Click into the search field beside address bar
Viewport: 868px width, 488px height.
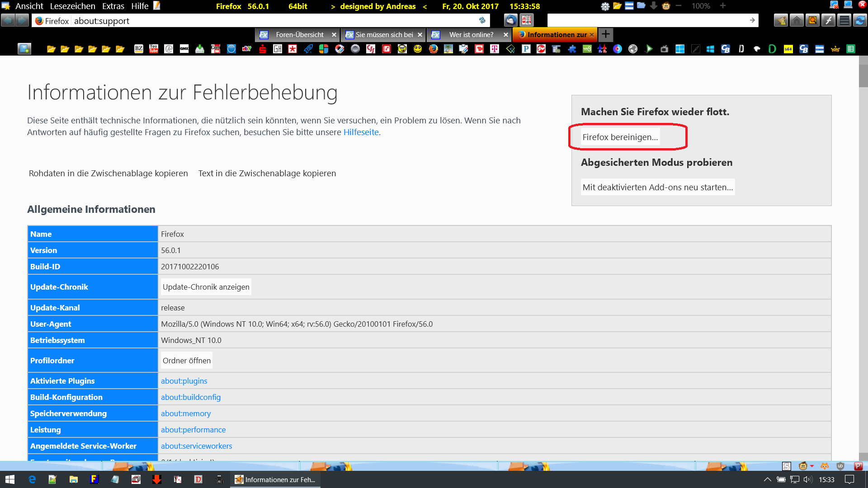point(646,20)
